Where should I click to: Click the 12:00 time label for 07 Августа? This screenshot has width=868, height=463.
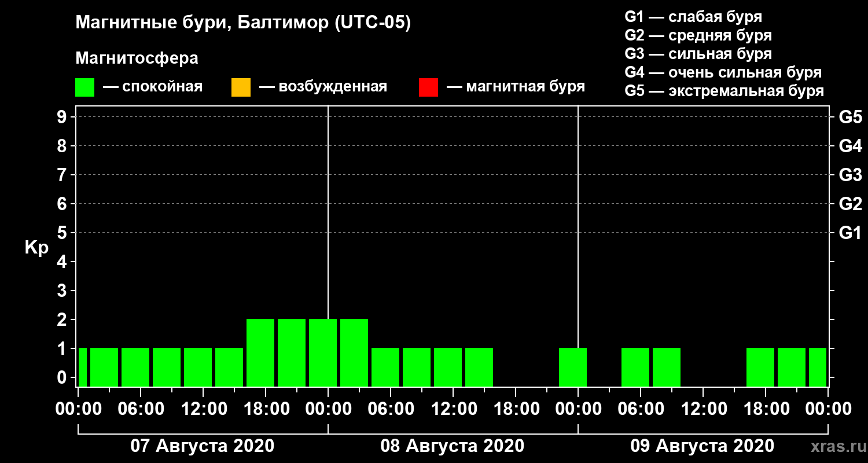click(x=203, y=409)
